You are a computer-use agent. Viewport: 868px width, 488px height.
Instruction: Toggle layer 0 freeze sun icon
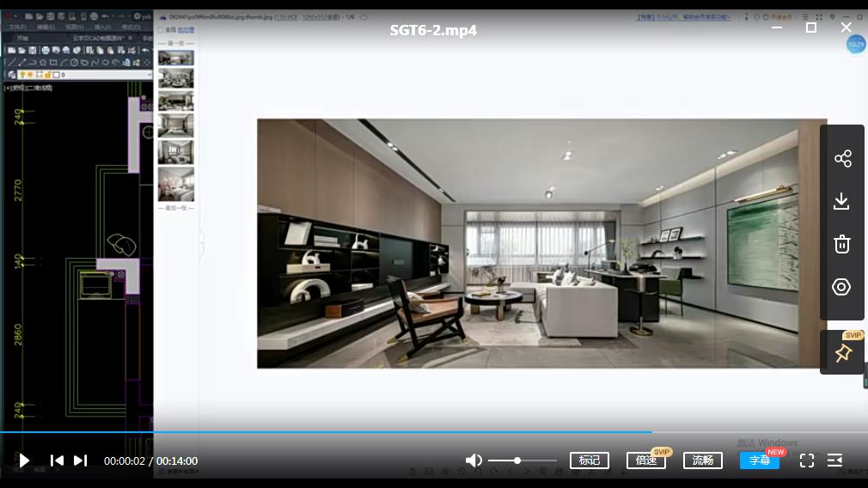point(30,75)
